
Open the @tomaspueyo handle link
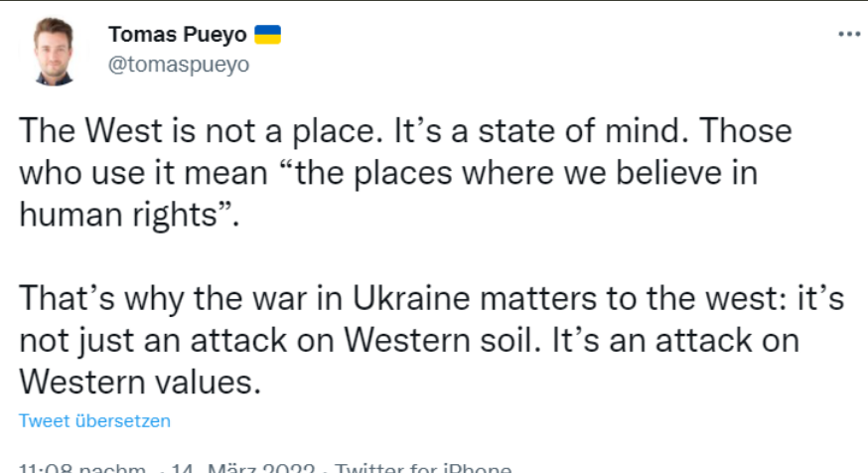tap(179, 65)
